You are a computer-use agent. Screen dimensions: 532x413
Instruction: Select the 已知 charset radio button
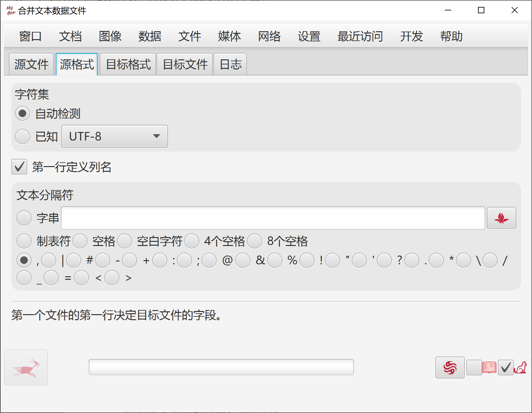click(x=22, y=136)
